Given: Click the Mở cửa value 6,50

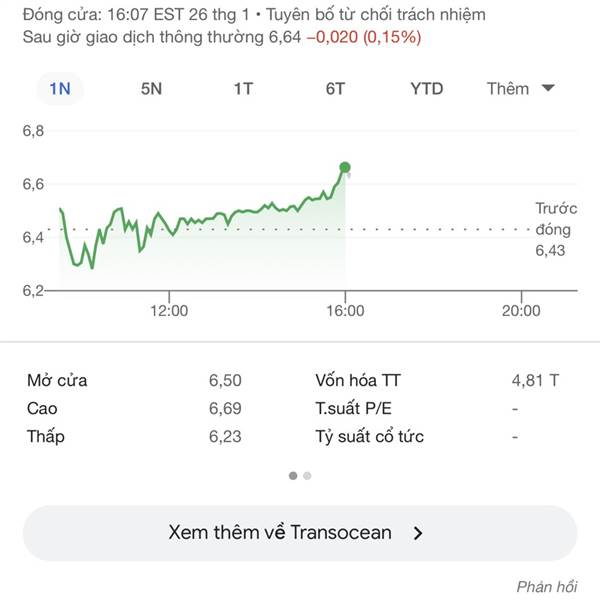Looking at the screenshot, I should (x=225, y=380).
